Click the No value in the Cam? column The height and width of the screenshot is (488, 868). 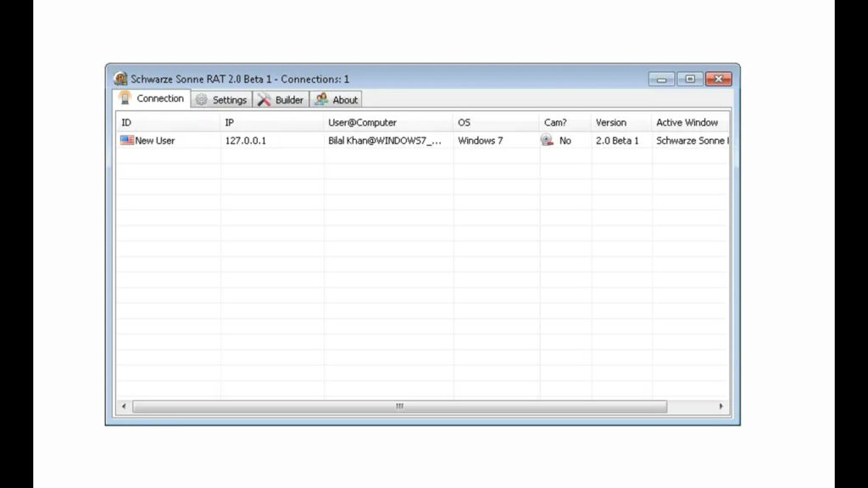(565, 141)
